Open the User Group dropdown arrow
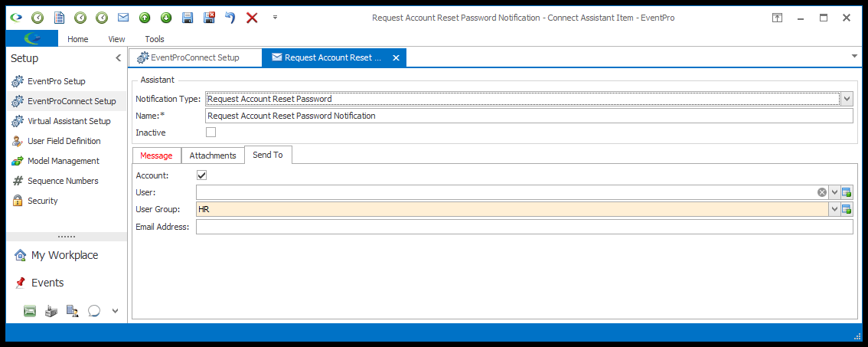Viewport: 868px width, 347px height. (834, 209)
